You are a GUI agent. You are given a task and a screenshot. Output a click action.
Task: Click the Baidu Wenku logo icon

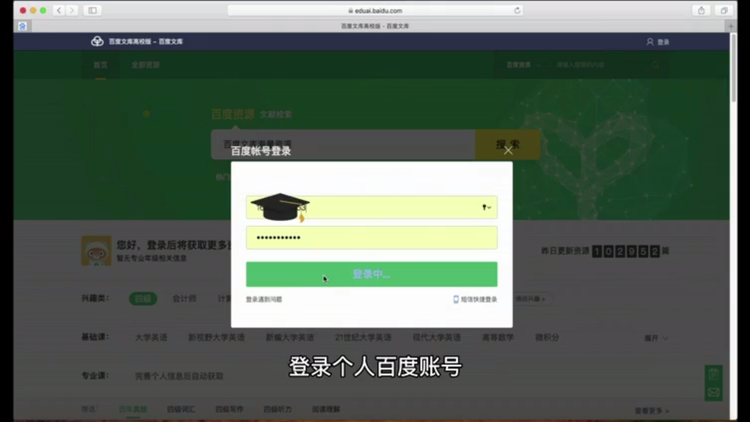(x=97, y=41)
